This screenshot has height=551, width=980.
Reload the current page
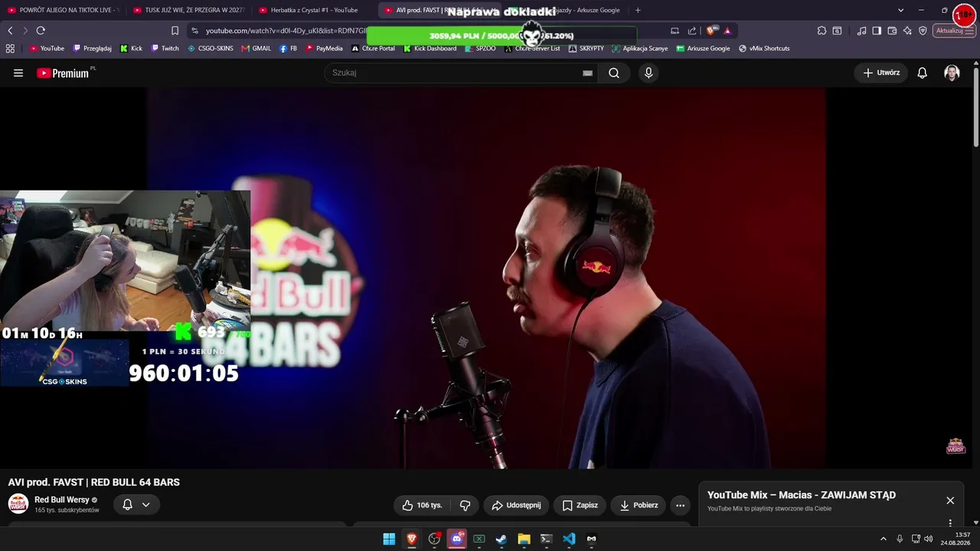(41, 31)
